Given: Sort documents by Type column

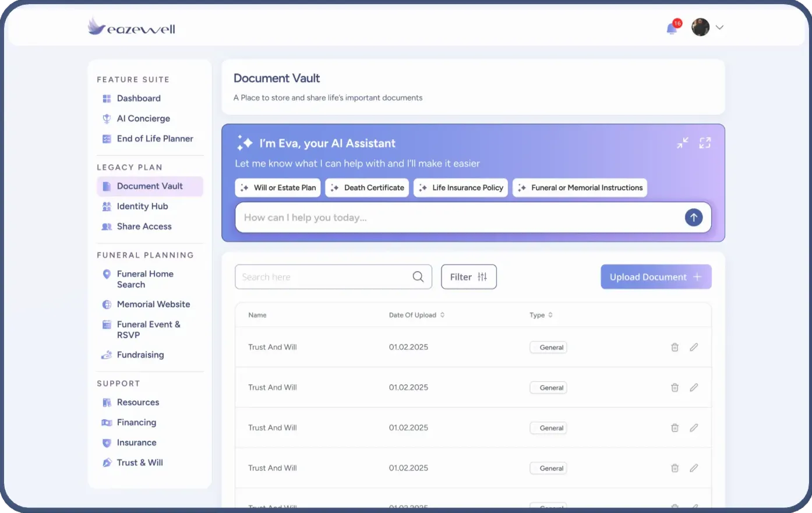Looking at the screenshot, I should (550, 315).
